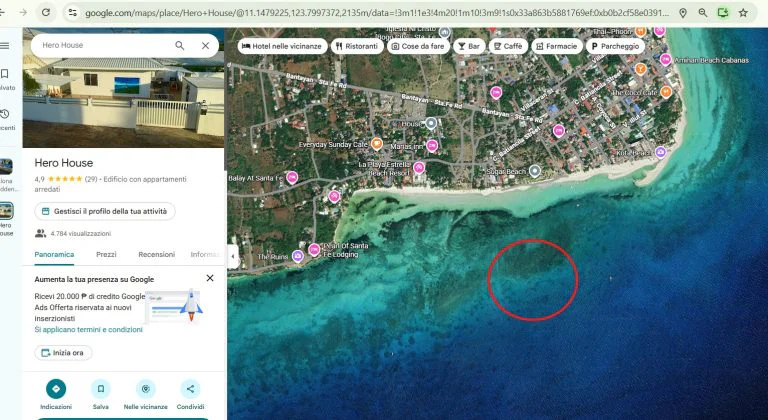Click the location permission icon in address bar

(683, 13)
